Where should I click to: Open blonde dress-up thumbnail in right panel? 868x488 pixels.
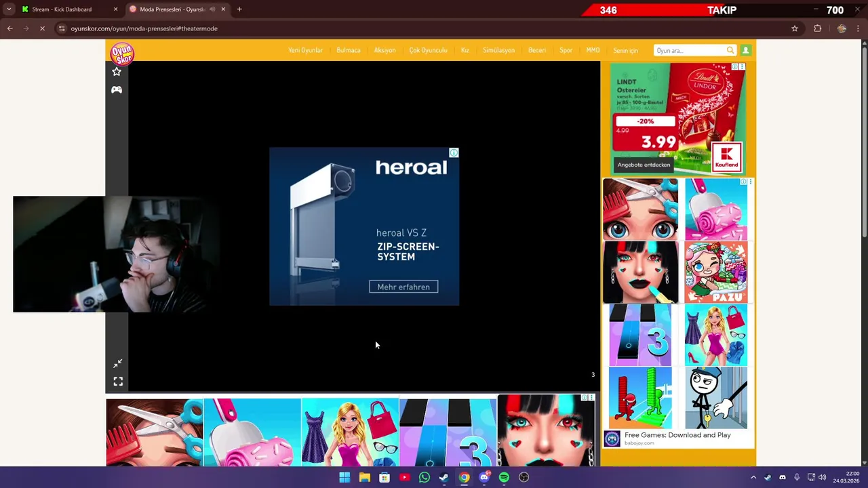(716, 335)
